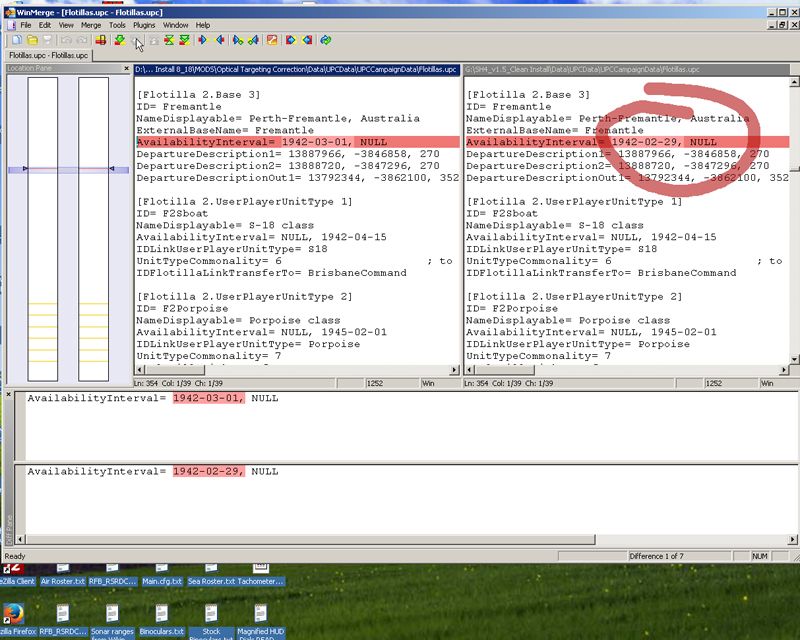800x640 pixels.
Task: Click 'UnitTypeCommonality= 6' in right pane
Action: [x=539, y=261]
